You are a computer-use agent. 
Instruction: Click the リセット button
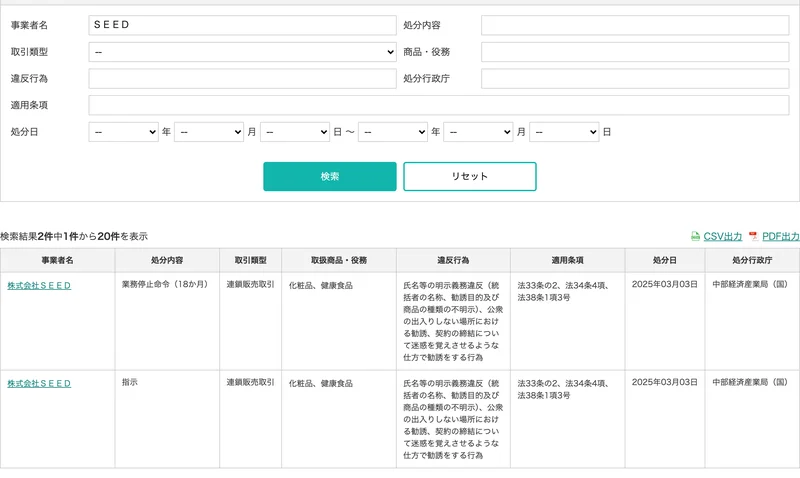[470, 177]
